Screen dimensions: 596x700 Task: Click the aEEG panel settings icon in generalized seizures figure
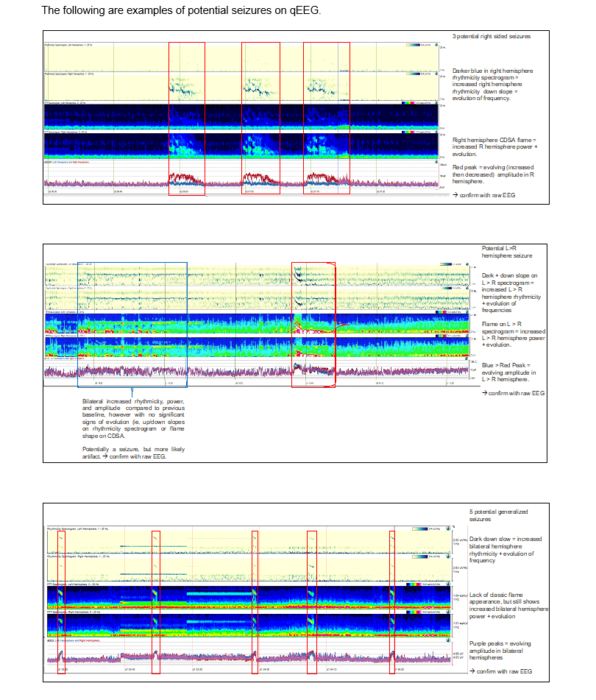click(448, 640)
